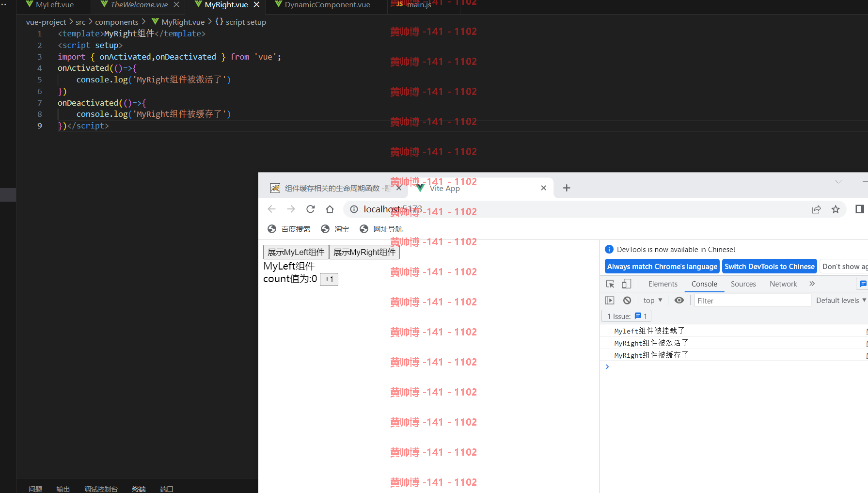Screen dimensions: 868x493
Task: Switch to the TheWelcome.vue editor tab
Action: [x=139, y=5]
